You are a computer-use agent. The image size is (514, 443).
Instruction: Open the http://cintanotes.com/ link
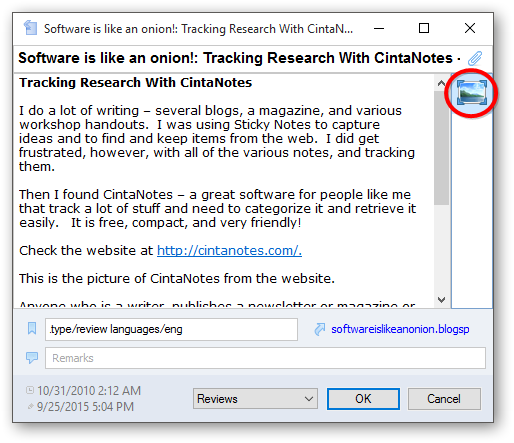tap(229, 250)
